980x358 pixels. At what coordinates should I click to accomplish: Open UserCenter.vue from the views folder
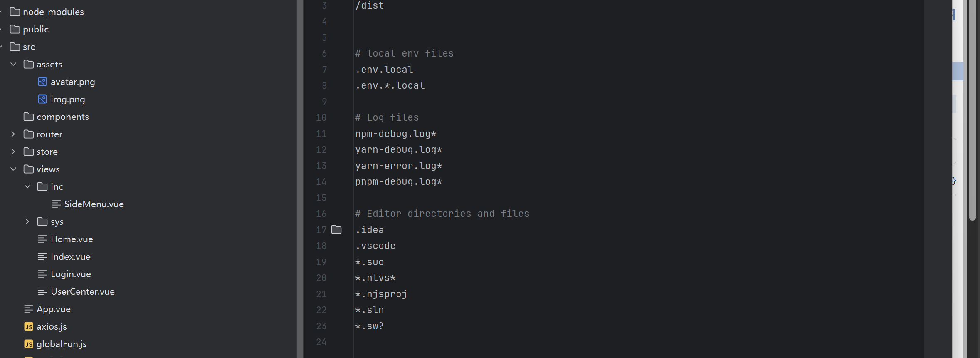point(82,291)
